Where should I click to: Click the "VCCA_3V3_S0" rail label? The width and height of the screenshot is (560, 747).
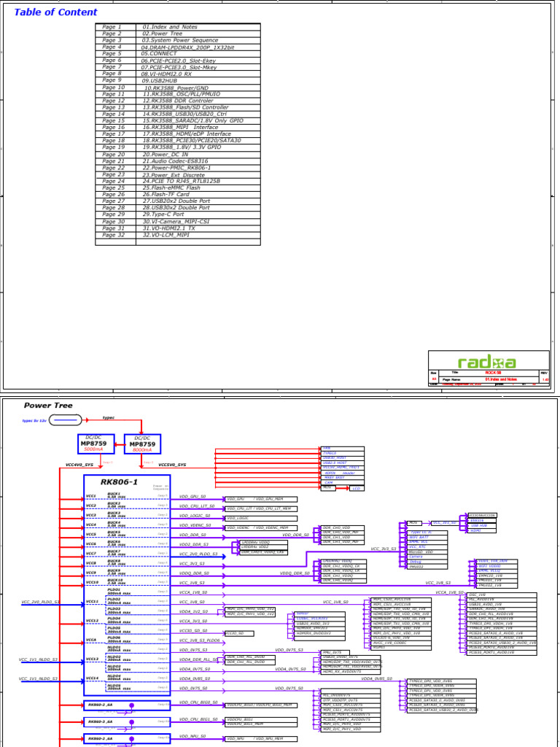coord(193,622)
